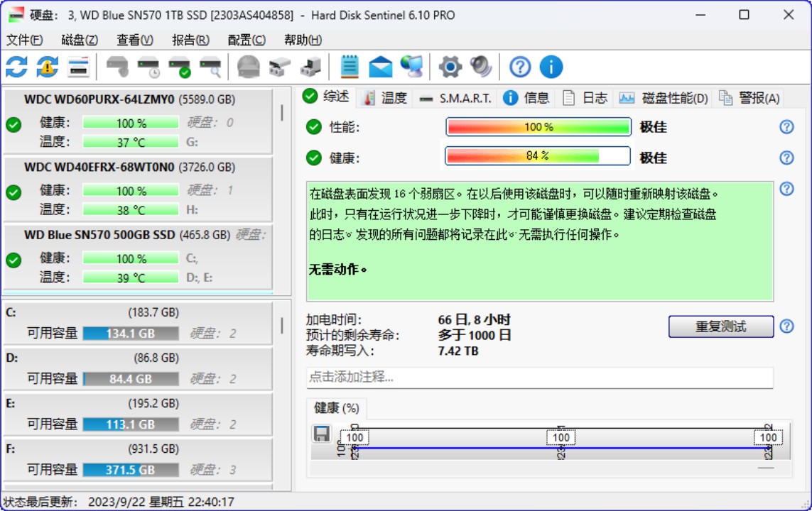Click the disk panel window toolbar icon
This screenshot has width=812, height=511.
click(x=78, y=67)
